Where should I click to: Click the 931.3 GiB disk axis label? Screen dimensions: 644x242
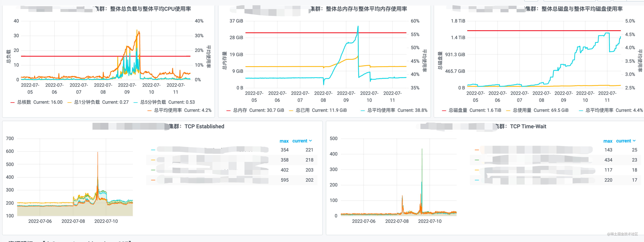pyautogui.click(x=455, y=55)
